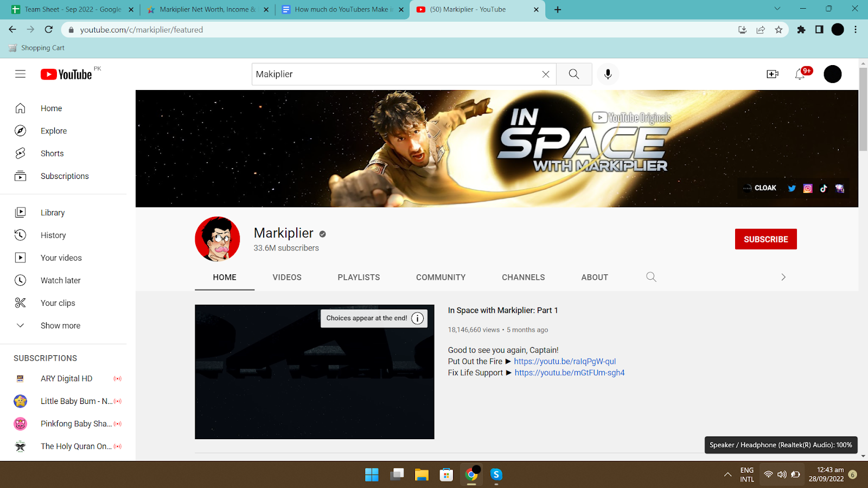Reload the page

point(49,30)
